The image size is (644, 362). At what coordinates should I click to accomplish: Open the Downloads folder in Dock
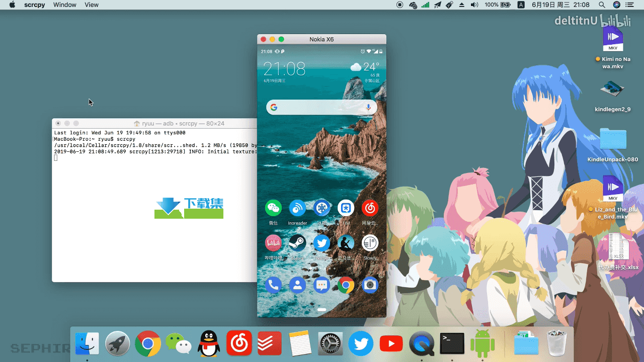point(526,344)
